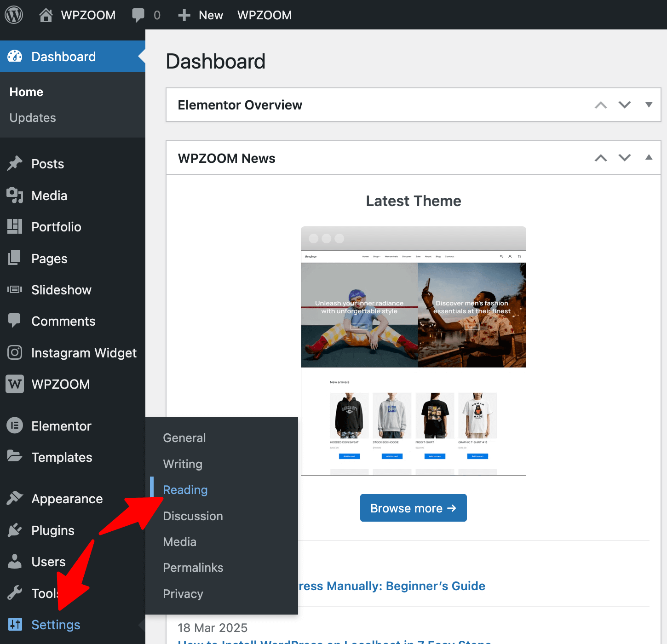The image size is (667, 644).
Task: Collapse the WPZOOM News panel triangle
Action: click(649, 158)
